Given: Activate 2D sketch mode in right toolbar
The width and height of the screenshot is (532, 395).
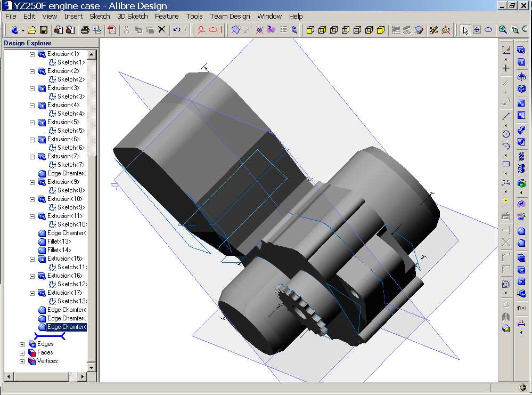Looking at the screenshot, I should tap(506, 50).
